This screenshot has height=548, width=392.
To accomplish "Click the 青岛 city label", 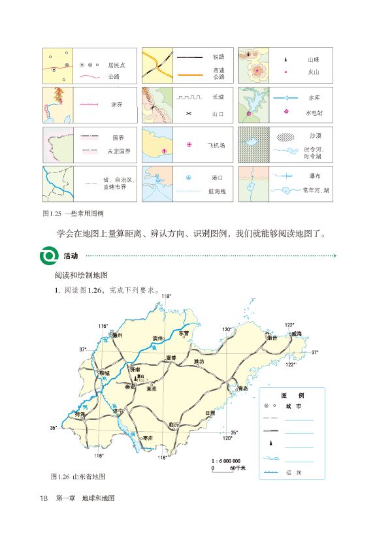I will 242,388.
